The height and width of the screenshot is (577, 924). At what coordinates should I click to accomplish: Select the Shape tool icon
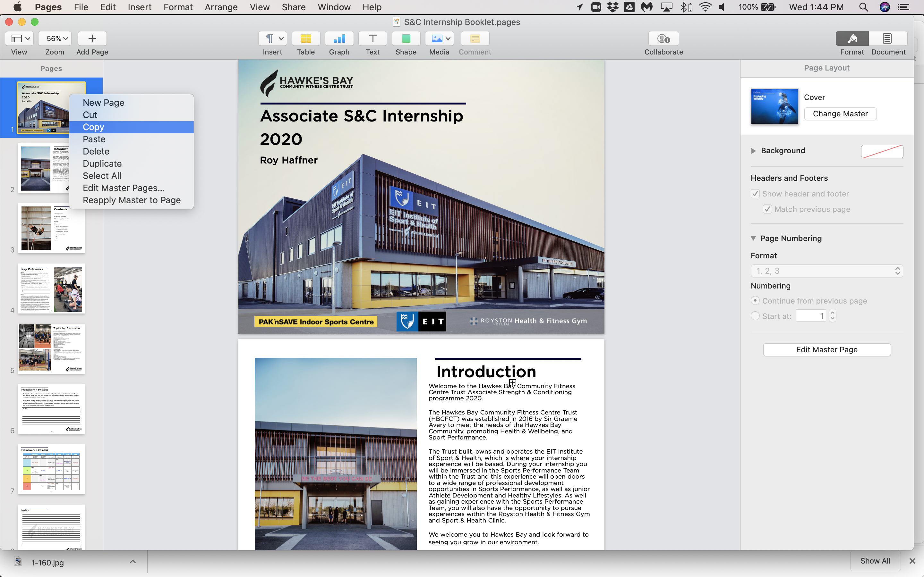point(406,38)
